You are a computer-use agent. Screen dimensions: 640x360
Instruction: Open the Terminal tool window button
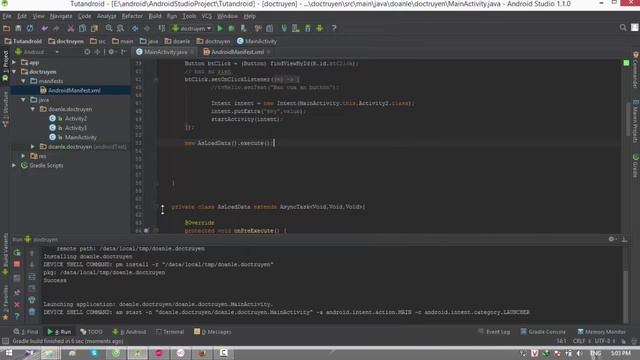[x=170, y=332]
